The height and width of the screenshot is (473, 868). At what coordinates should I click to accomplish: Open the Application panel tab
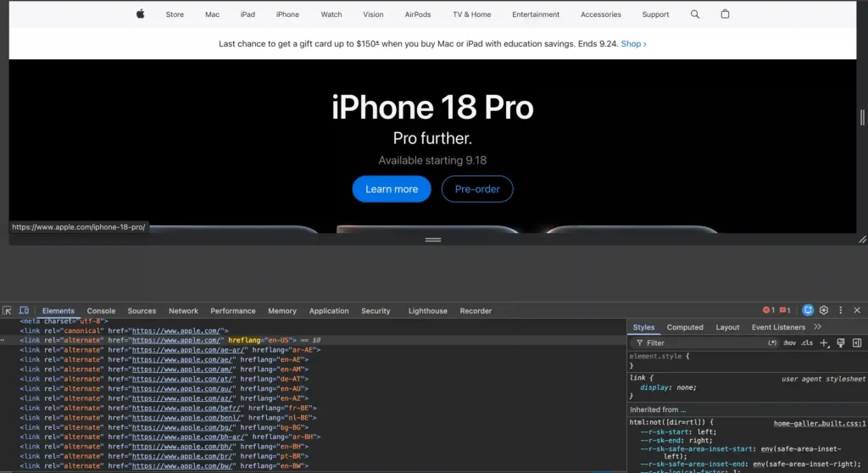(329, 311)
